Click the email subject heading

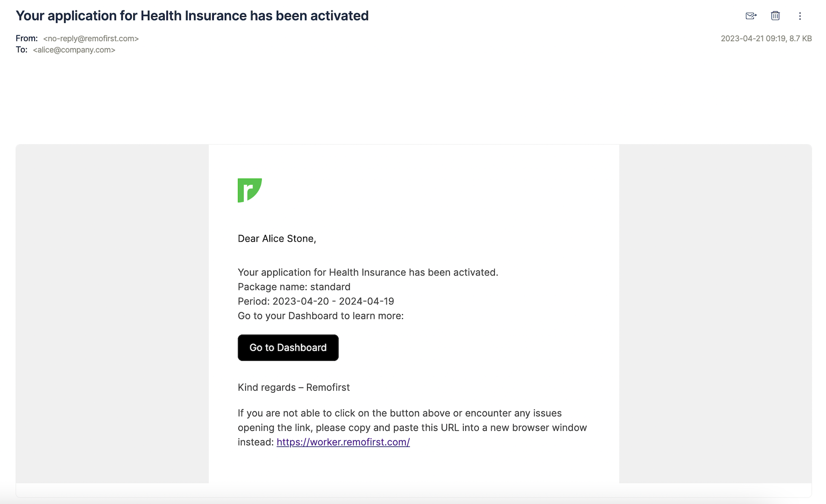[192, 16]
